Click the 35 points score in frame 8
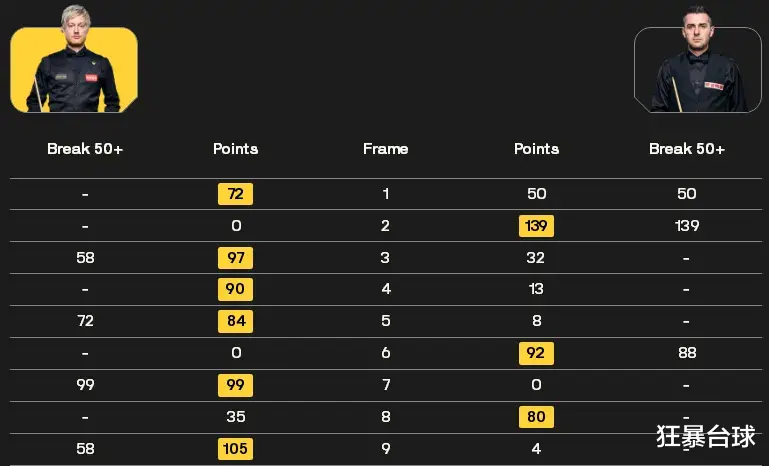 point(236,417)
